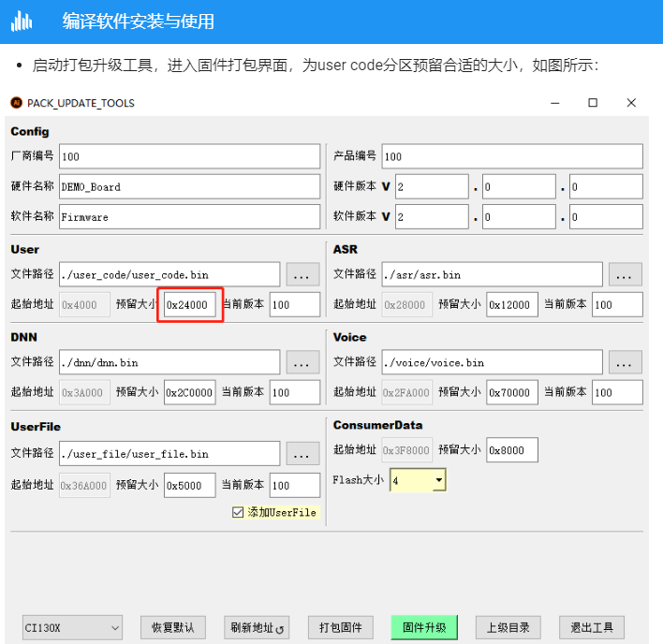663x644 pixels.
Task: Click the 硬件名称 field DEMO_Board
Action: click(189, 187)
